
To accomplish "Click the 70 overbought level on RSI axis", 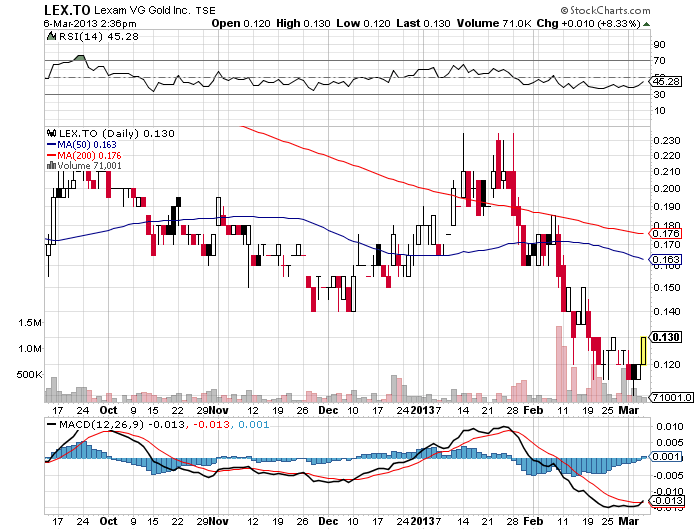I will pos(659,60).
